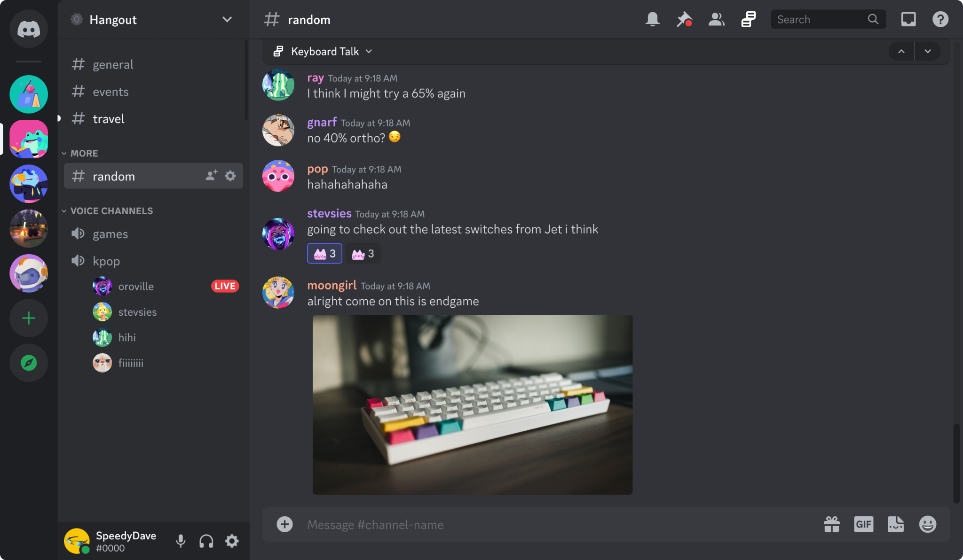
Task: Show pinned messages
Action: [x=684, y=19]
